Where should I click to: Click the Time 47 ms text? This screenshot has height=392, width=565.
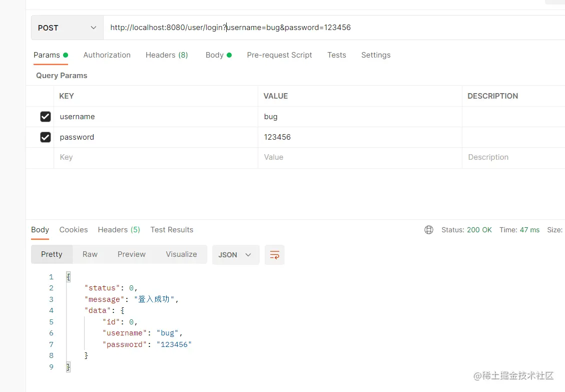519,230
